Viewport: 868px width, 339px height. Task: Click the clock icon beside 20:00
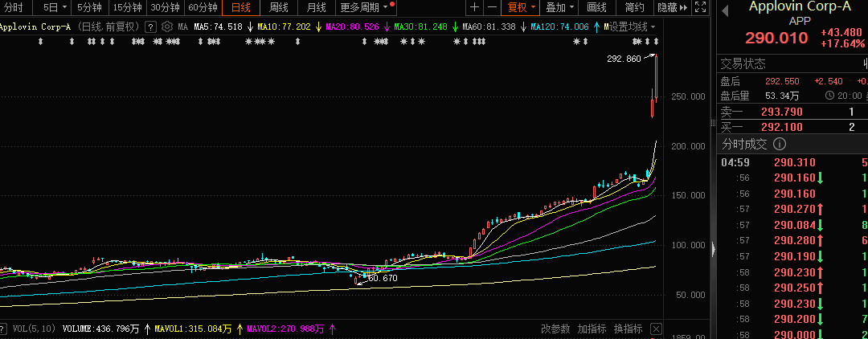click(x=829, y=95)
